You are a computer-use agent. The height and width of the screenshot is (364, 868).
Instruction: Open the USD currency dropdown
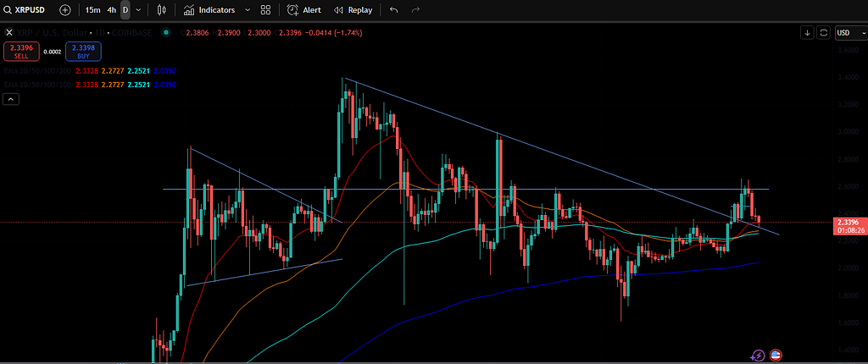coord(850,33)
